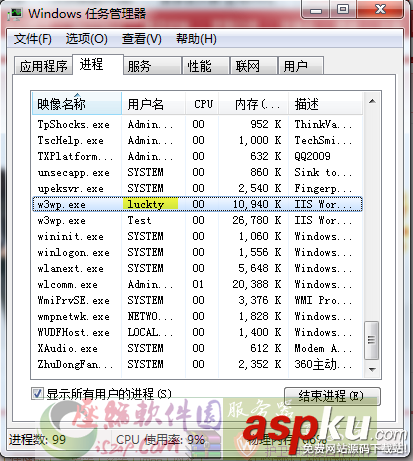Viewport: 413px width, 461px height.
Task: Minimize the Task Manager window
Action: point(316,10)
